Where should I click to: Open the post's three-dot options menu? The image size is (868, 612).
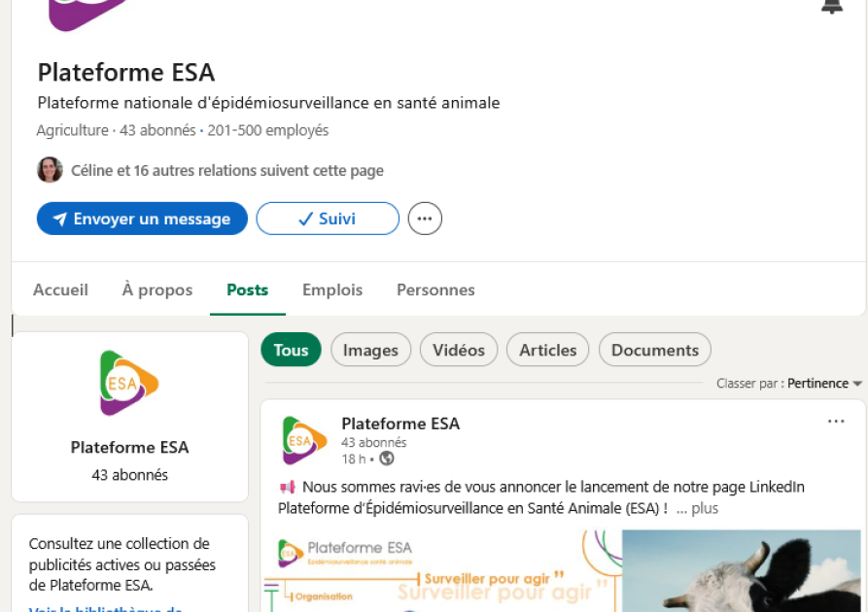tap(836, 422)
